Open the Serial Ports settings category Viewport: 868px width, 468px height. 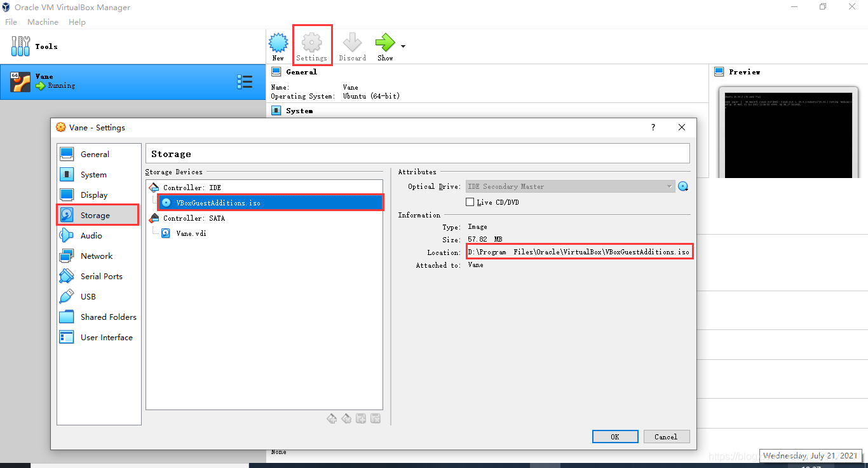(x=98, y=276)
